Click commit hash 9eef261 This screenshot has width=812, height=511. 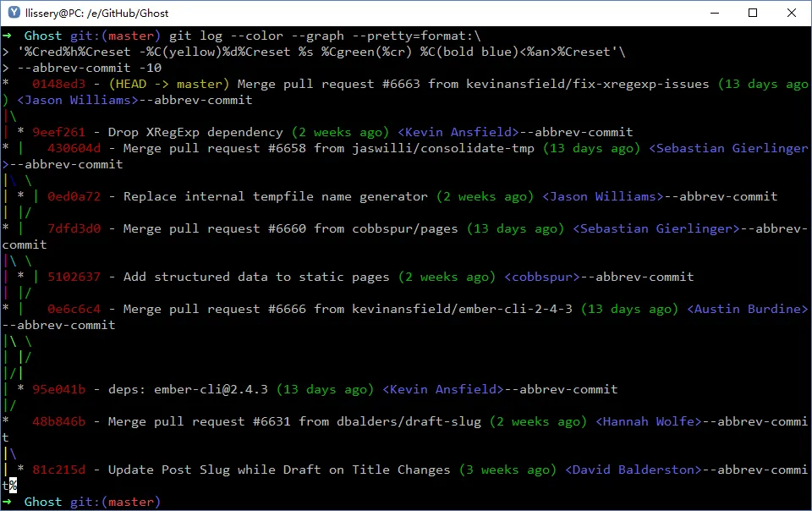[x=58, y=132]
